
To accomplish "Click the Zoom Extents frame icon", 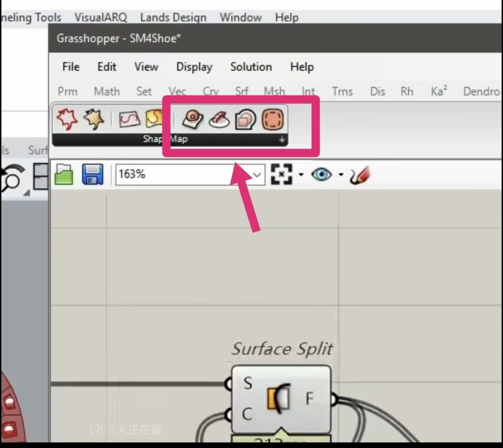I will pyautogui.click(x=281, y=175).
